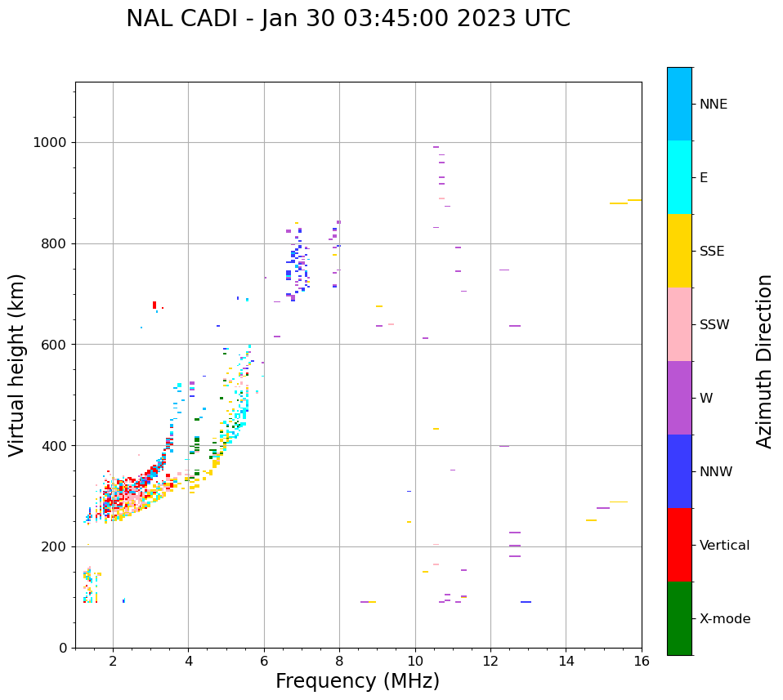Select the cyan E colorbar segment

point(679,177)
